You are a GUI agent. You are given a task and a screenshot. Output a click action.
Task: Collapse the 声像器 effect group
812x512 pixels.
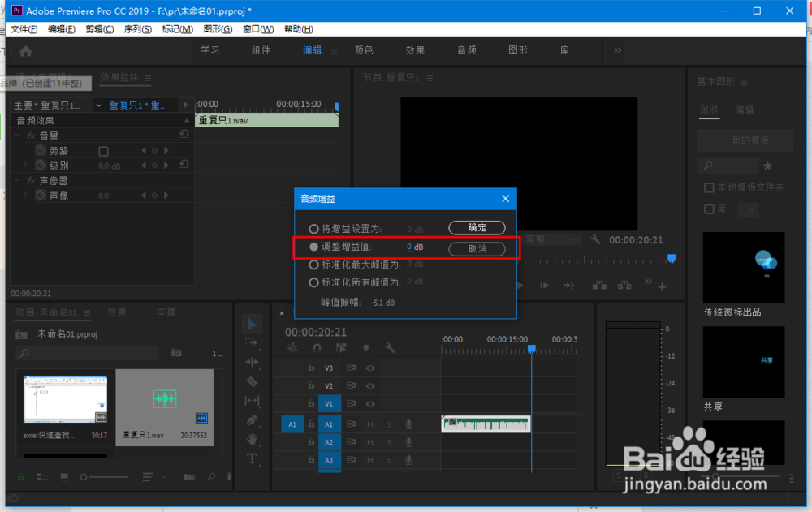[17, 180]
